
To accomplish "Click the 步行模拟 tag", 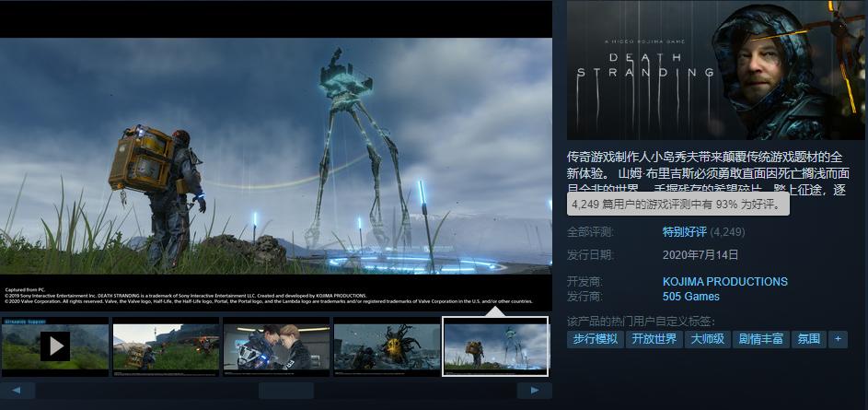I will pyautogui.click(x=596, y=339).
